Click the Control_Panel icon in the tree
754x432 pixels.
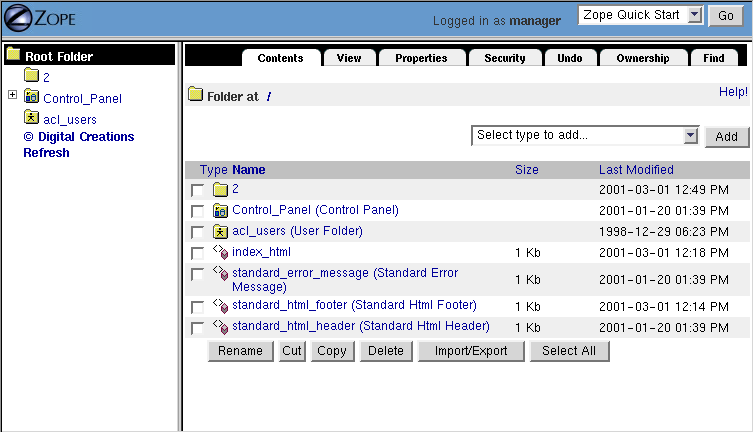click(32, 97)
